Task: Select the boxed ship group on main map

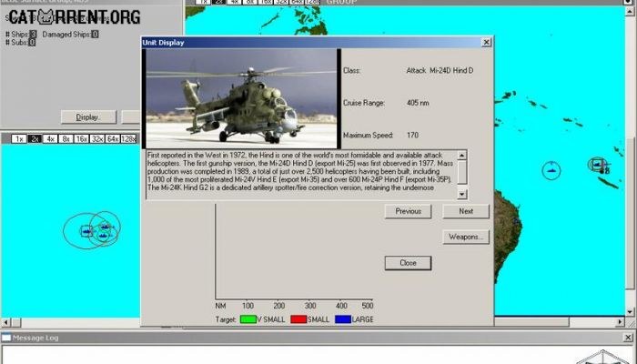Action: point(597,165)
